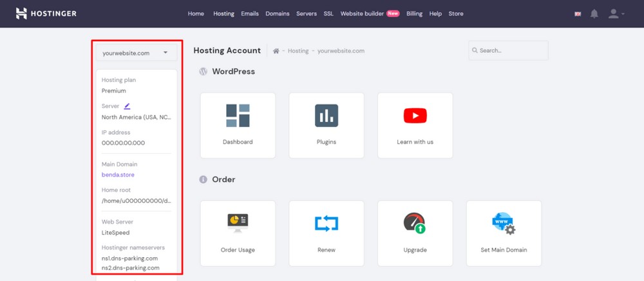Click the Upgrade speedometer icon
This screenshot has width=644, height=281.
click(x=414, y=223)
